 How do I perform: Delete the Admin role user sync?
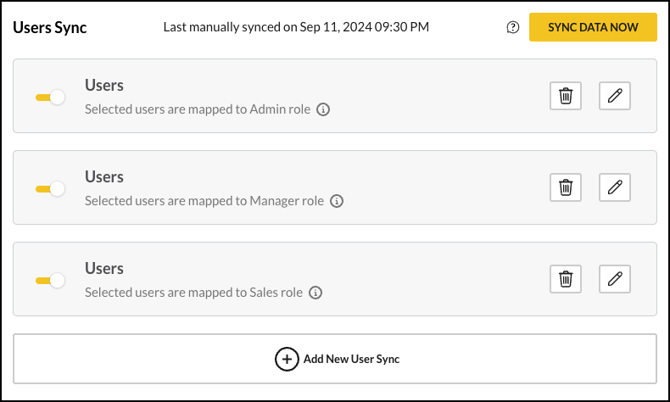pos(565,96)
